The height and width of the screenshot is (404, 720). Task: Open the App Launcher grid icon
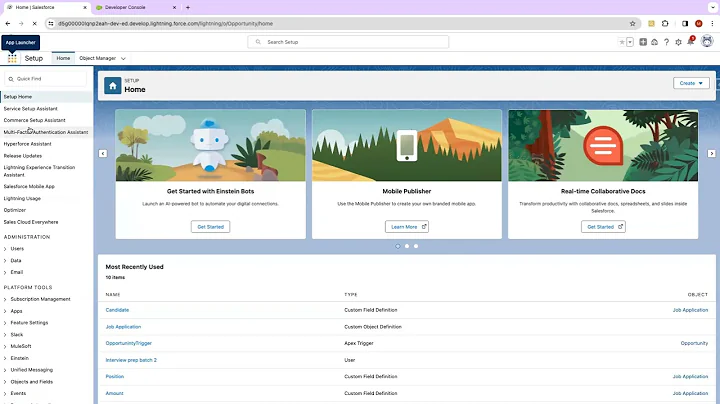[12, 58]
